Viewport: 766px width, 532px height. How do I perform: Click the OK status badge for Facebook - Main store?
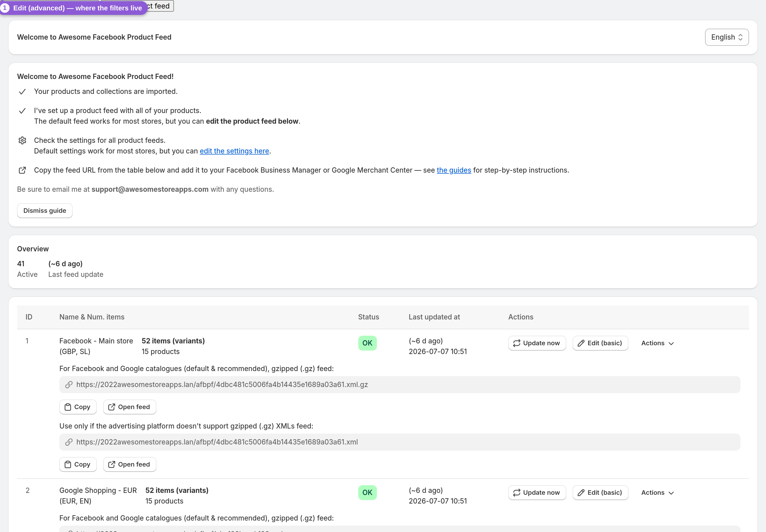pos(367,343)
